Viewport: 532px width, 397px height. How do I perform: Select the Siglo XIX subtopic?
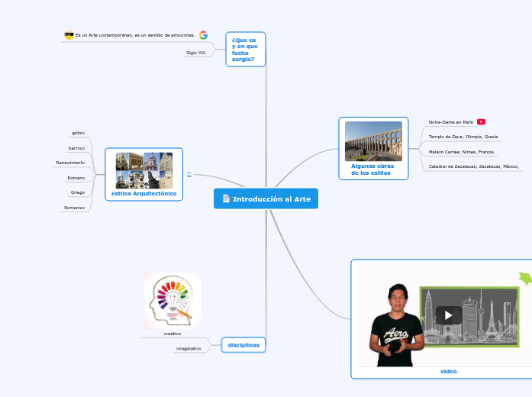(196, 53)
